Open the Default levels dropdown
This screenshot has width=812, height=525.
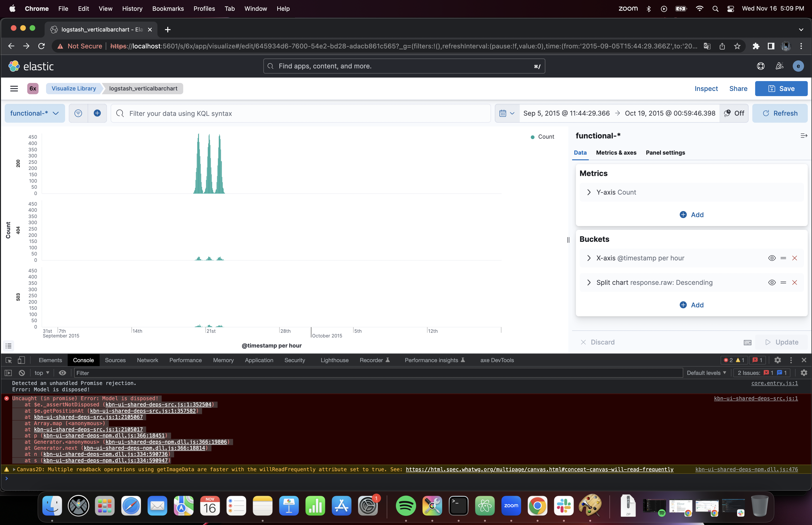coord(706,373)
